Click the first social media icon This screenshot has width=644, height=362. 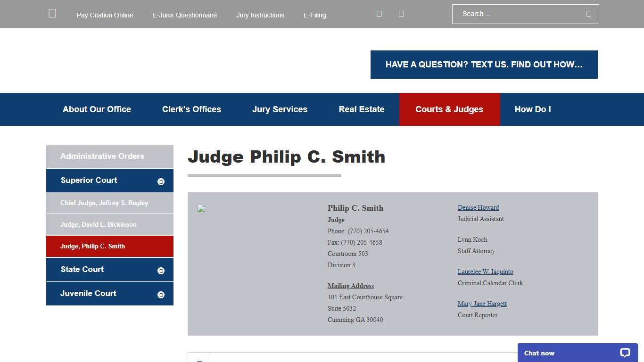click(379, 14)
